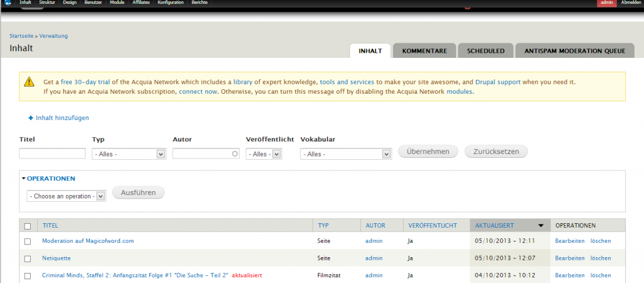The width and height of the screenshot is (644, 283).
Task: Collapse the Operationen fieldset
Action: tap(51, 179)
